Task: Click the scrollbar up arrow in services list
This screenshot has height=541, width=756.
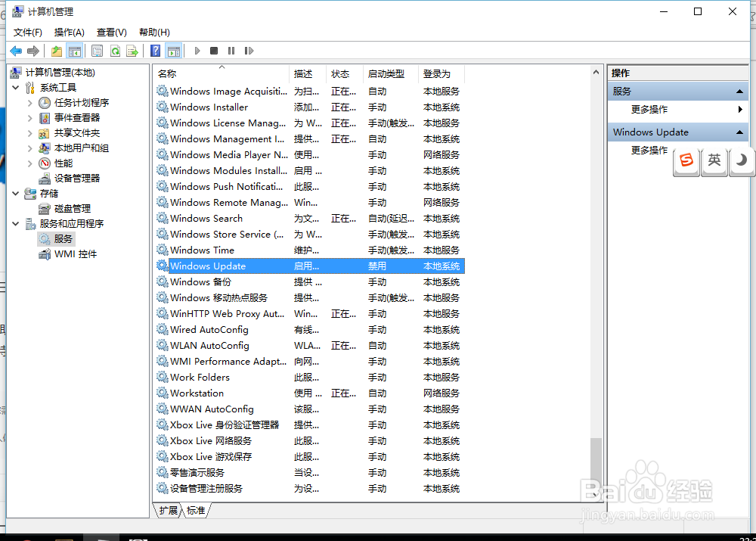Action: coord(596,72)
